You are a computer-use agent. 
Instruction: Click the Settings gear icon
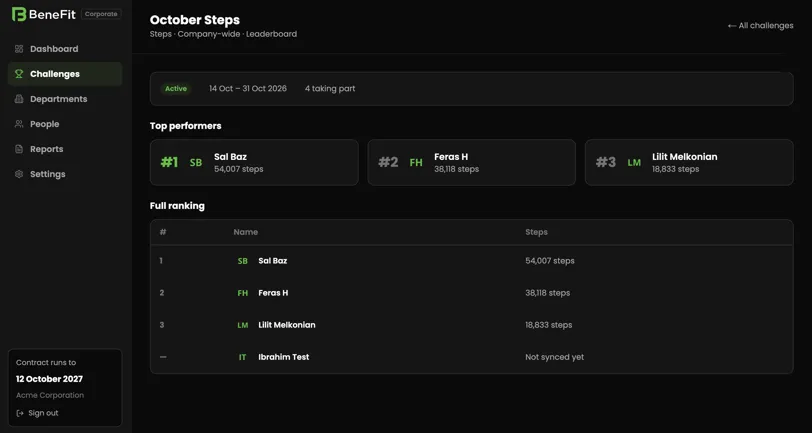tap(19, 174)
